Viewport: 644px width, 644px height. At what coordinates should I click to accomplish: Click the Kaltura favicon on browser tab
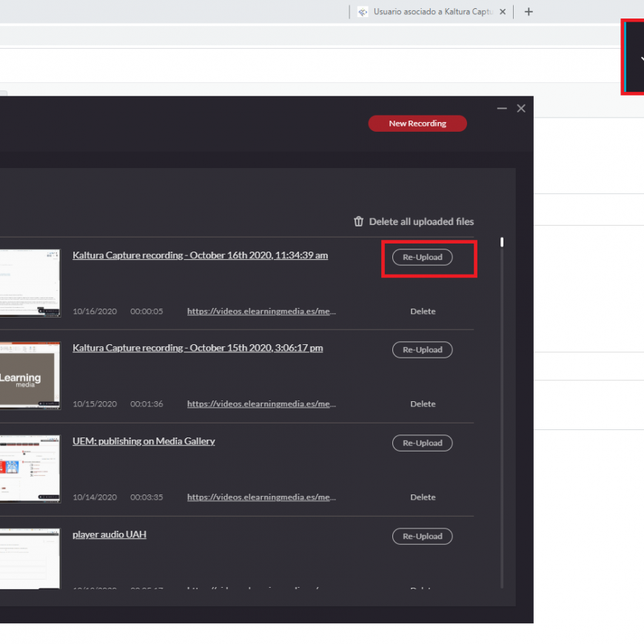[x=363, y=12]
